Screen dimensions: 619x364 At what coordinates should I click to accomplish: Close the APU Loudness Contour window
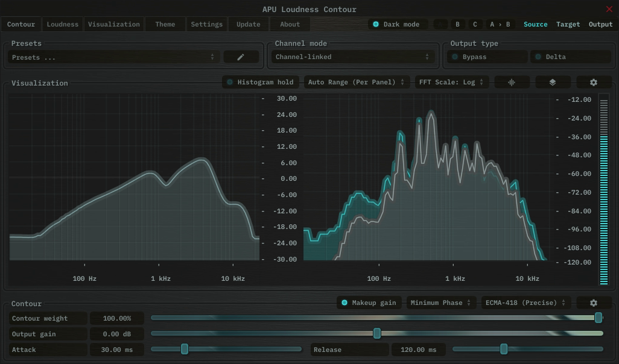(609, 9)
